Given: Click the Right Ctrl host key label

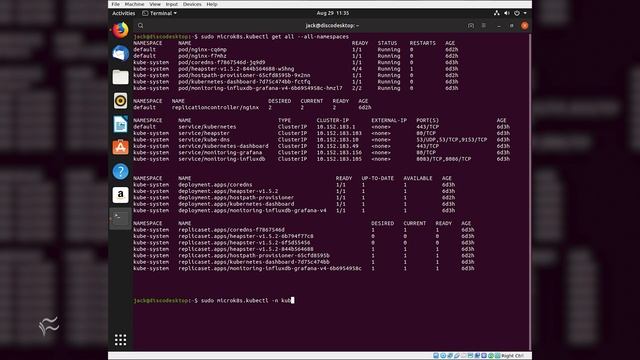Looking at the screenshot, I should [512, 356].
